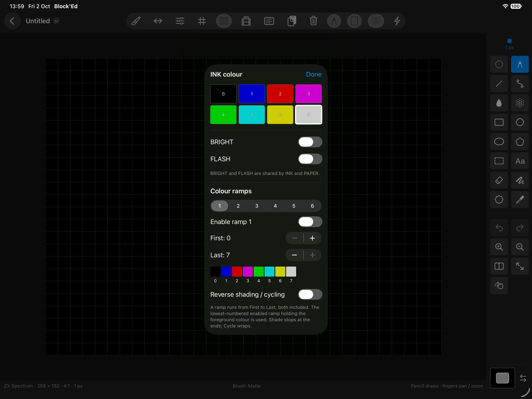532x399 pixels.
Task: Click the film strip frames icon
Action: pos(246,21)
